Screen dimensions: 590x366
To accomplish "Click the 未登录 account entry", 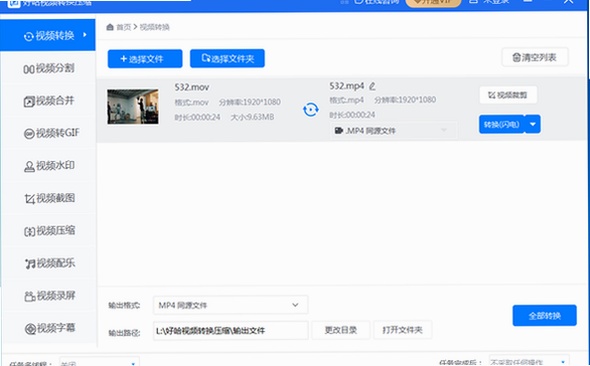I will (x=490, y=2).
